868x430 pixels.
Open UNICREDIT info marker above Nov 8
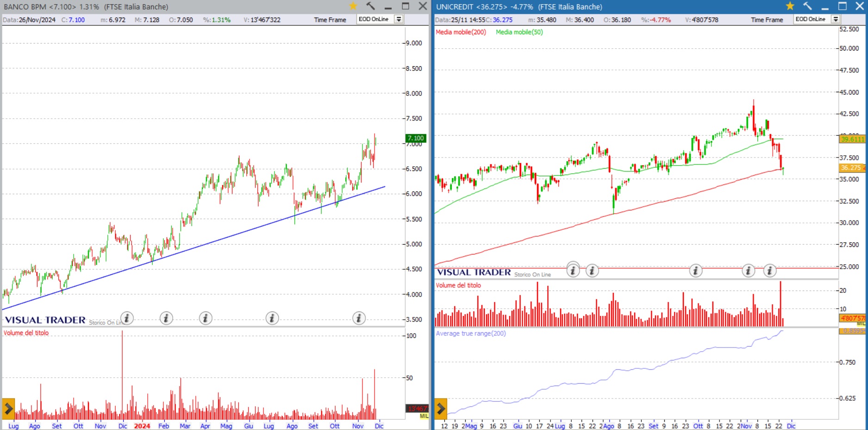749,270
